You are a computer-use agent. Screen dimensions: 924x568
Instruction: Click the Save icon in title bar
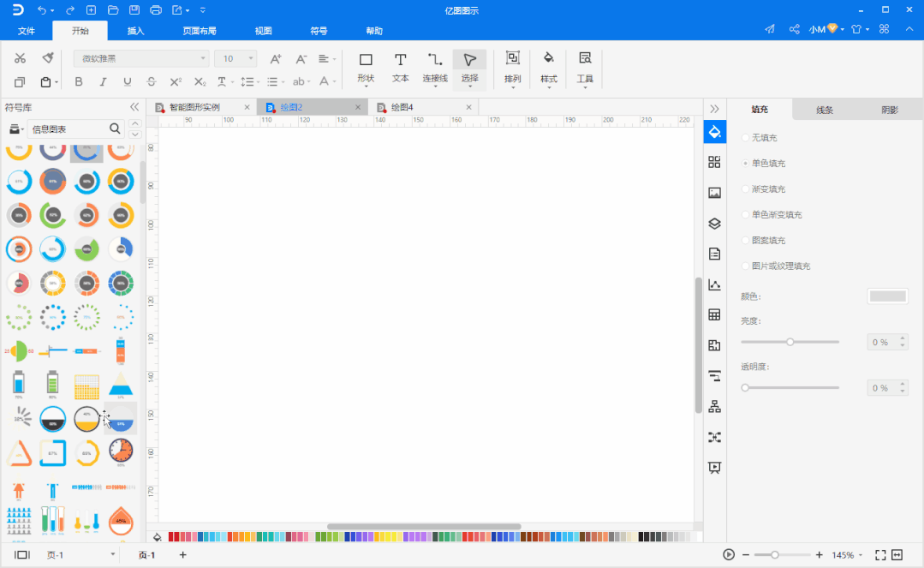[x=134, y=10]
